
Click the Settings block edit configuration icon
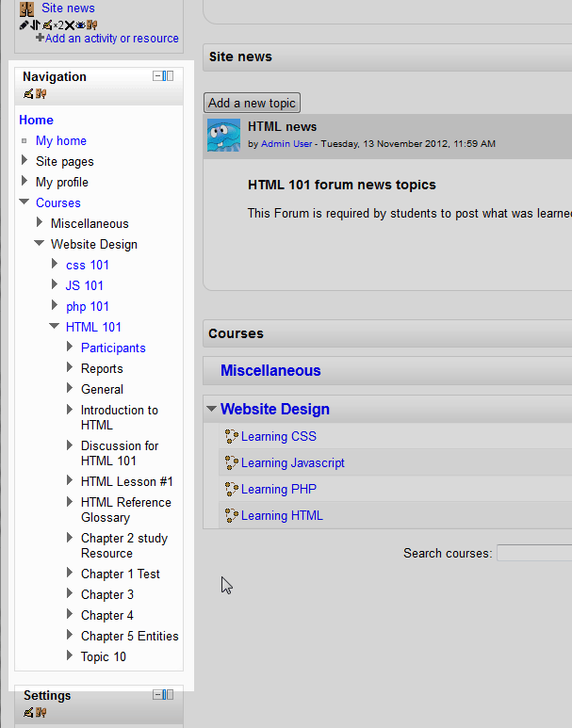[28, 712]
